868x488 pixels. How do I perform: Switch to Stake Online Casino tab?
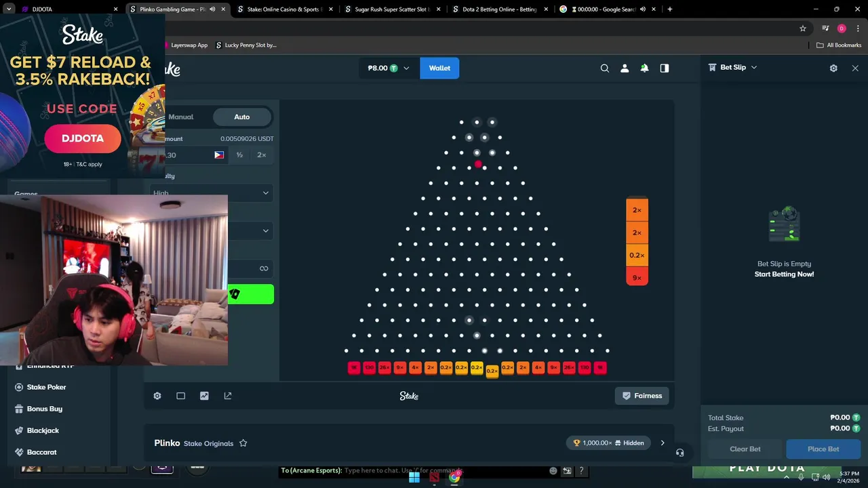tap(285, 9)
